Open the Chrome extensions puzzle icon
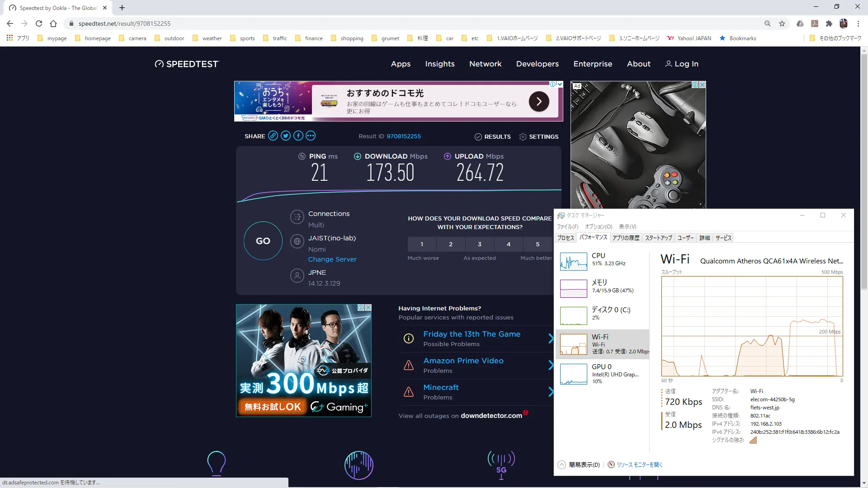The image size is (868, 488). [x=829, y=23]
